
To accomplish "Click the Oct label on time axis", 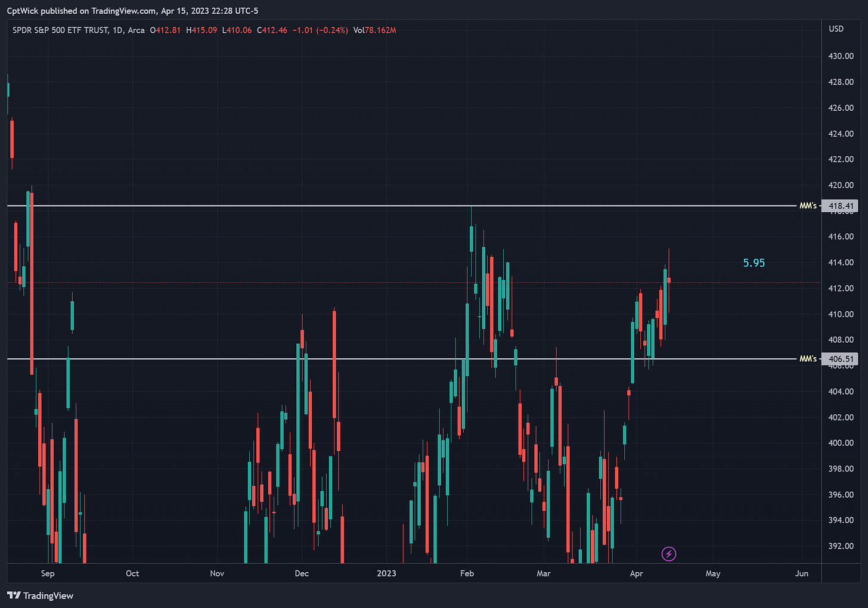I will 132,573.
